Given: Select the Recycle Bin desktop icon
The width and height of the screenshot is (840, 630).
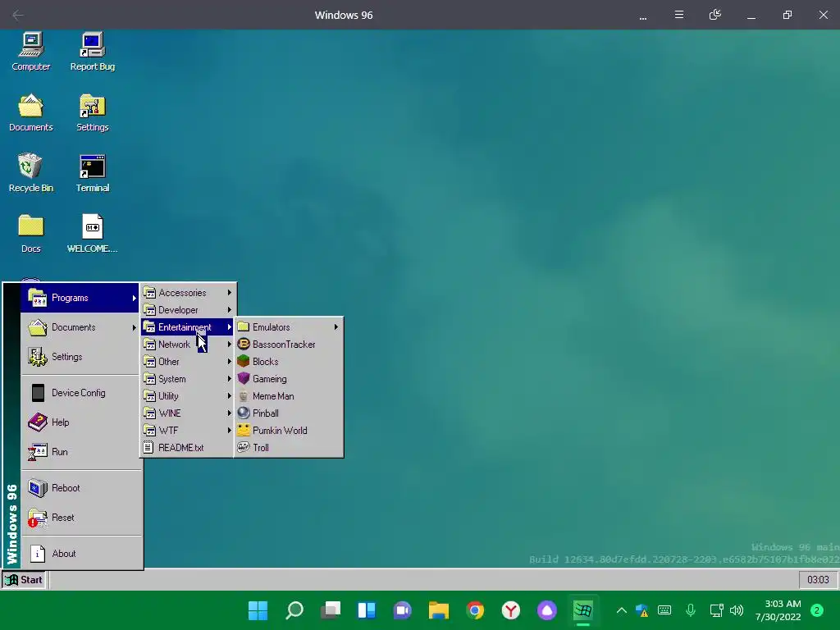Looking at the screenshot, I should click(x=30, y=173).
